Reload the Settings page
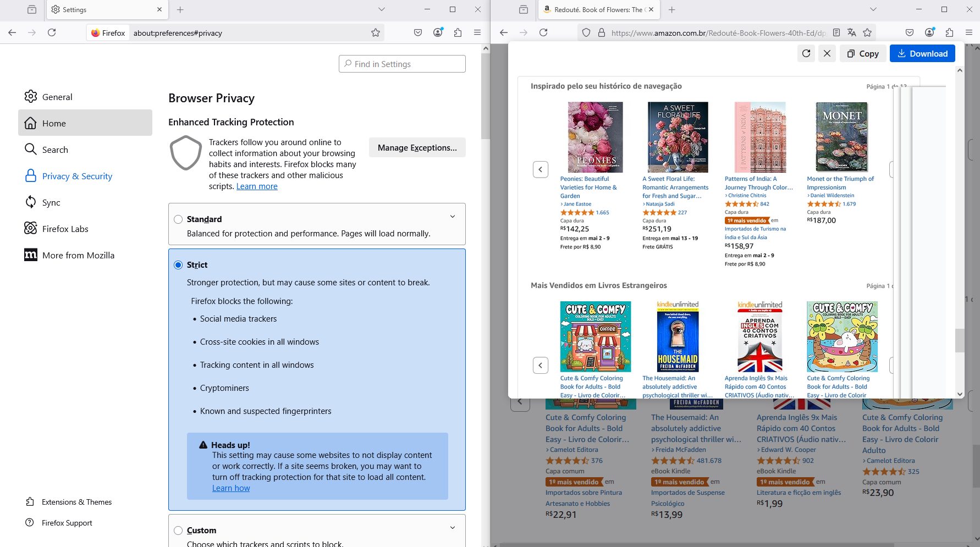Viewport: 980px width, 547px height. pos(52,32)
